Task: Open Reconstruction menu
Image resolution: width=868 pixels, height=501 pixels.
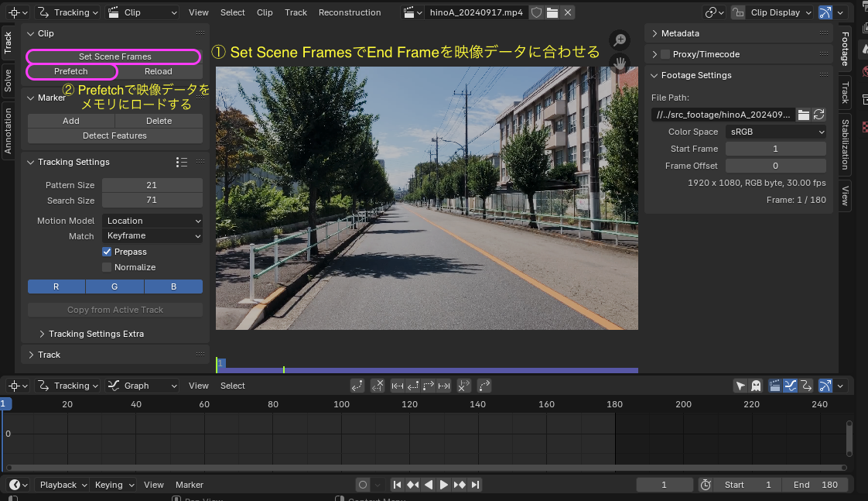Action: click(x=350, y=12)
